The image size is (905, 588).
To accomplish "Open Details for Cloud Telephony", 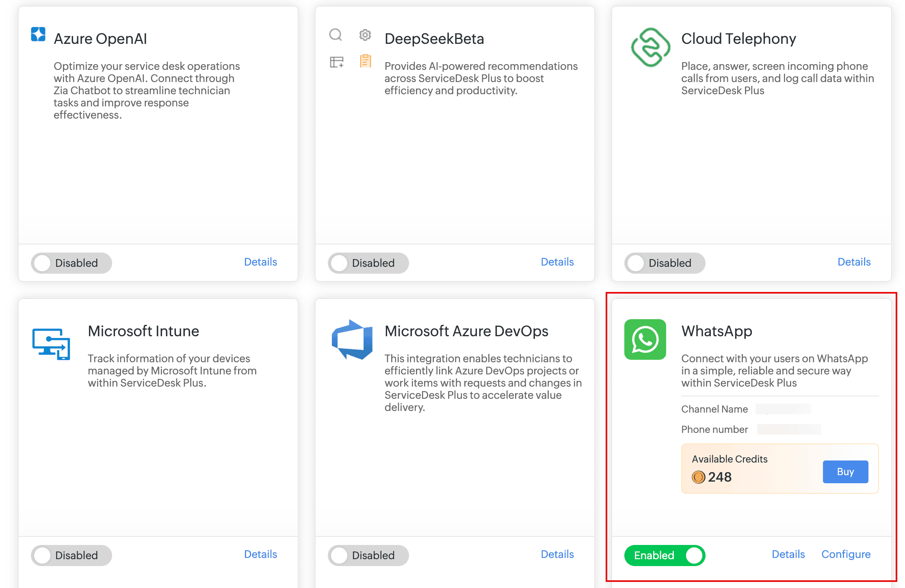I will tap(854, 262).
